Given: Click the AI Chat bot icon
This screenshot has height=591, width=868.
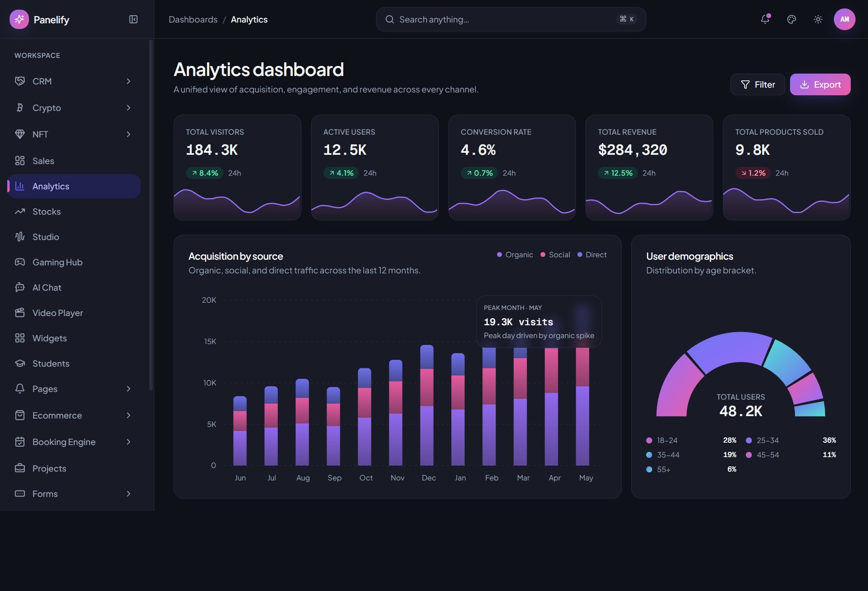Looking at the screenshot, I should [x=20, y=287].
